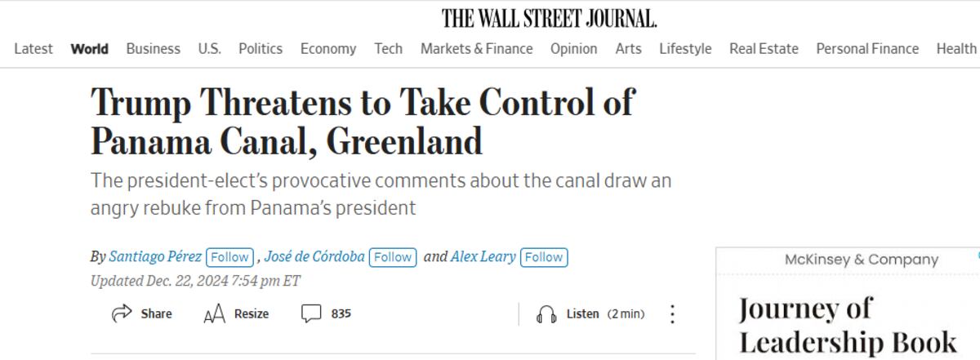The width and height of the screenshot is (980, 360).
Task: Open Santiago Pérez author page
Action: pyautogui.click(x=156, y=257)
